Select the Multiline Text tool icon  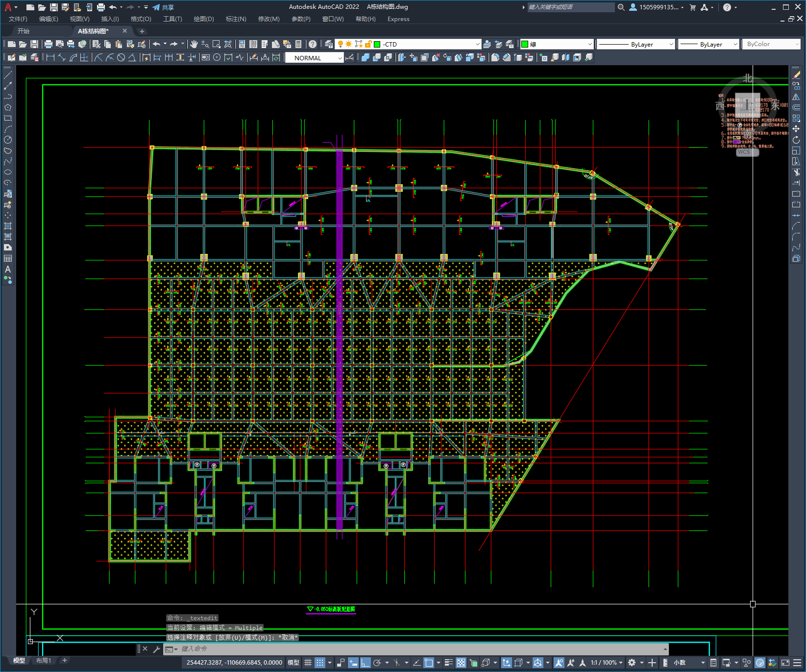tap(8, 269)
